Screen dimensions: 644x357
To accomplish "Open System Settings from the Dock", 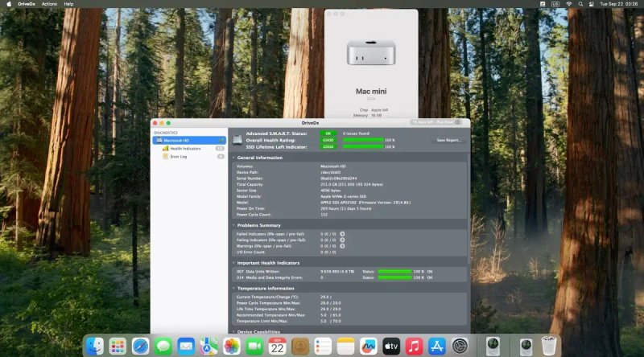I will pyautogui.click(x=460, y=347).
